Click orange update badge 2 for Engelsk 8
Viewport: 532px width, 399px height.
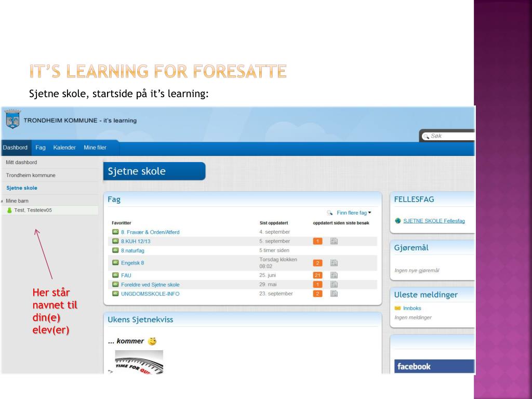(317, 263)
